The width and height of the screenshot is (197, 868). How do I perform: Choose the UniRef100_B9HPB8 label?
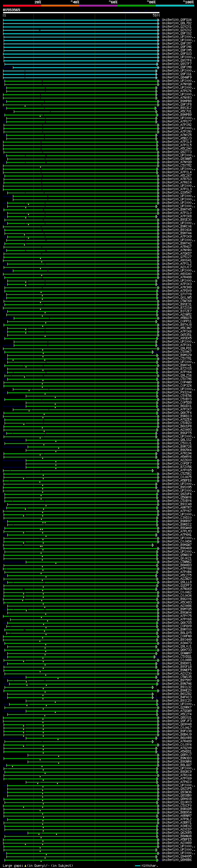click(x=177, y=101)
